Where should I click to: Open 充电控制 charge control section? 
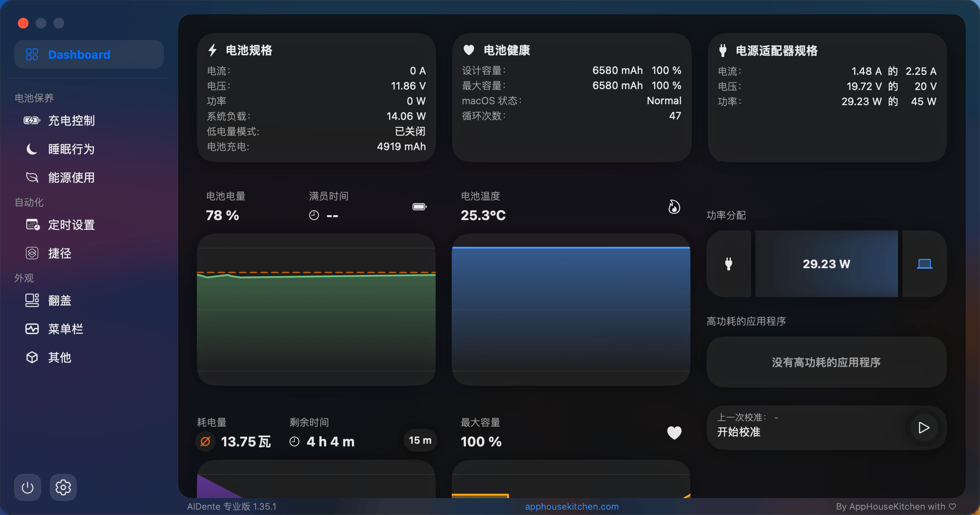(x=71, y=121)
